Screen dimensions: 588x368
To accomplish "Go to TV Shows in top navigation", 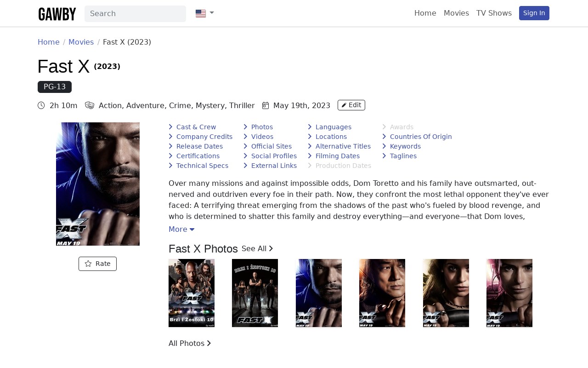I will (x=494, y=13).
